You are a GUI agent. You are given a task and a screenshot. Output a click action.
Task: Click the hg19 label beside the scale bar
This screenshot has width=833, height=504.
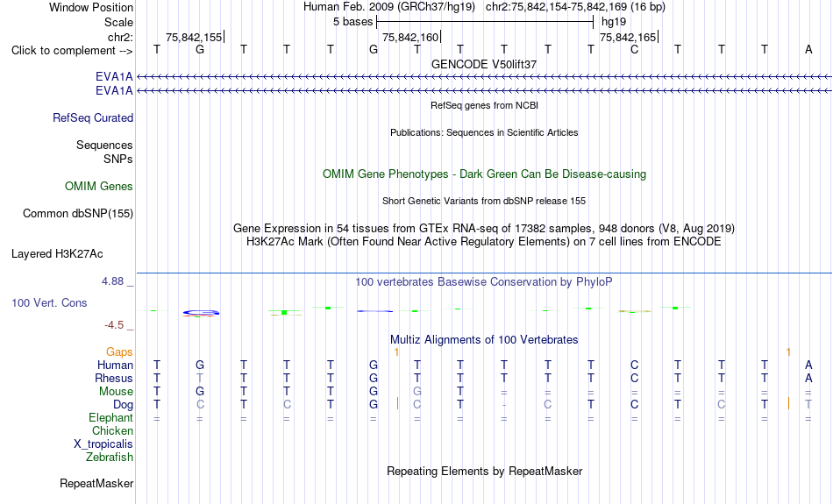pos(614,22)
